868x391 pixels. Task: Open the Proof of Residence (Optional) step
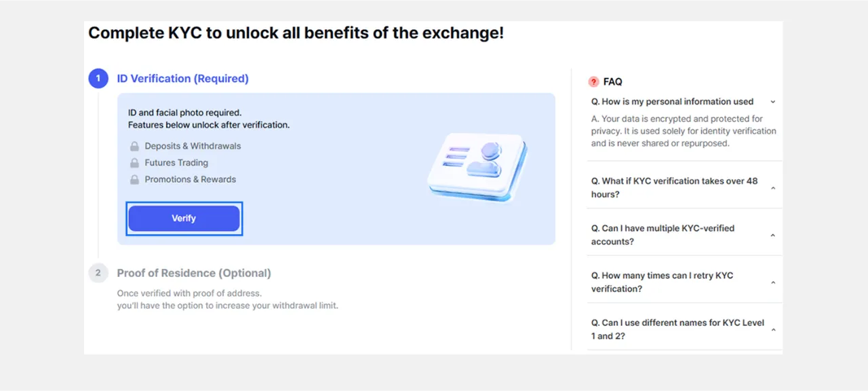click(x=194, y=273)
